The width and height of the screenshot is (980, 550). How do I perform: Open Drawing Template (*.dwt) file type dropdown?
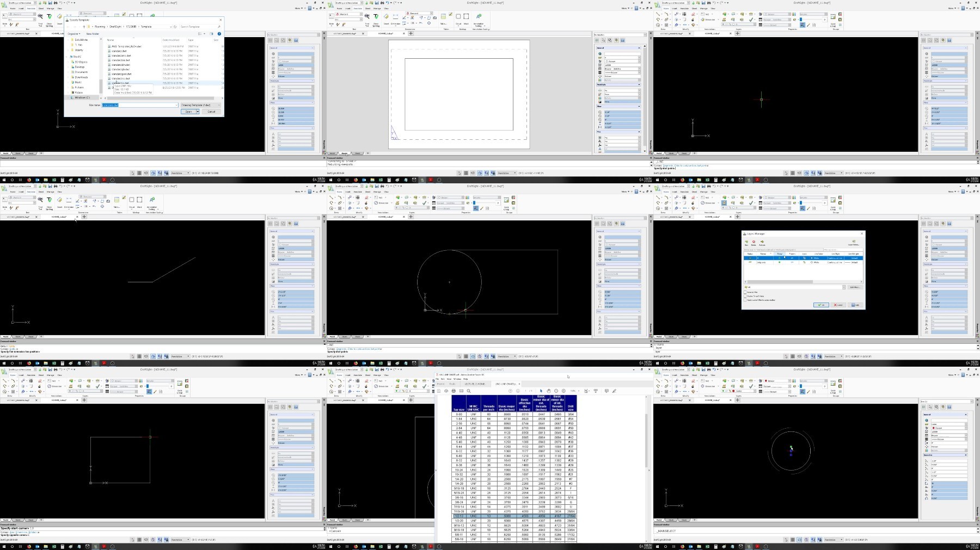coord(200,105)
